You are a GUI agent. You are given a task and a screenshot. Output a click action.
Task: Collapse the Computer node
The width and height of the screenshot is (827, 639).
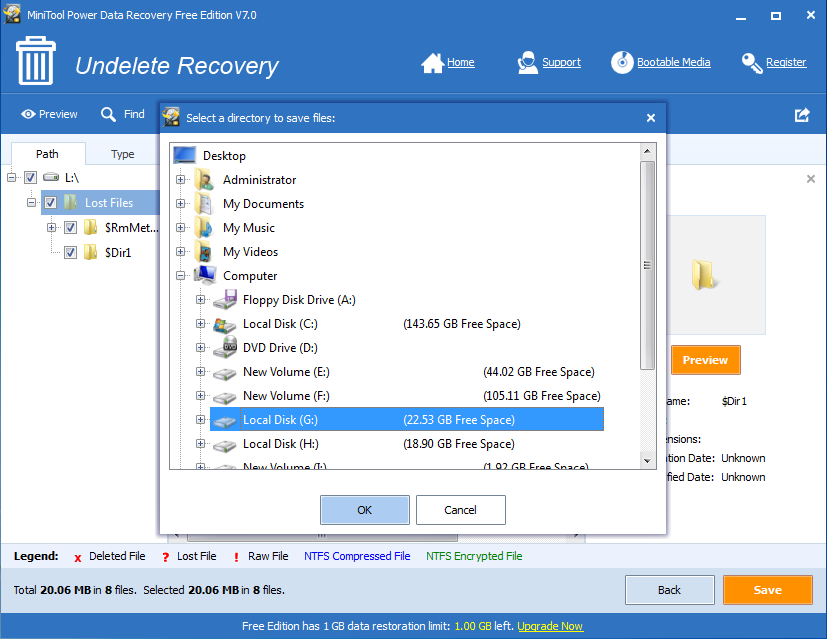(180, 275)
